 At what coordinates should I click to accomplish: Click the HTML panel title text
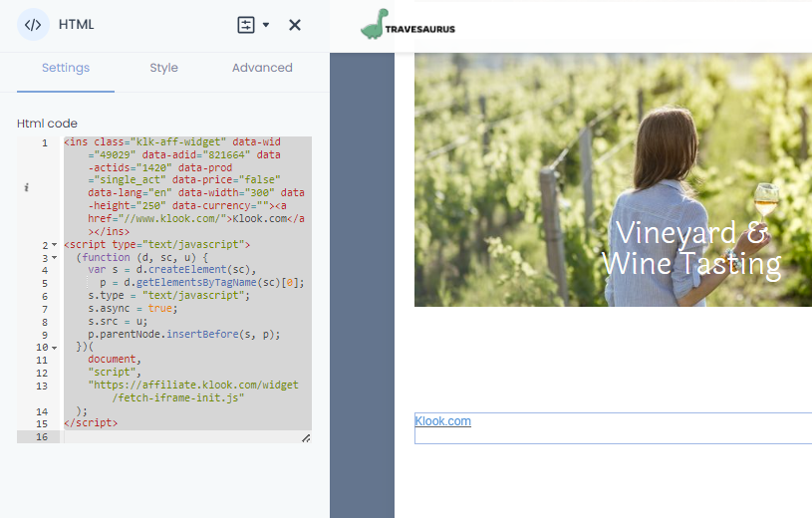(76, 24)
